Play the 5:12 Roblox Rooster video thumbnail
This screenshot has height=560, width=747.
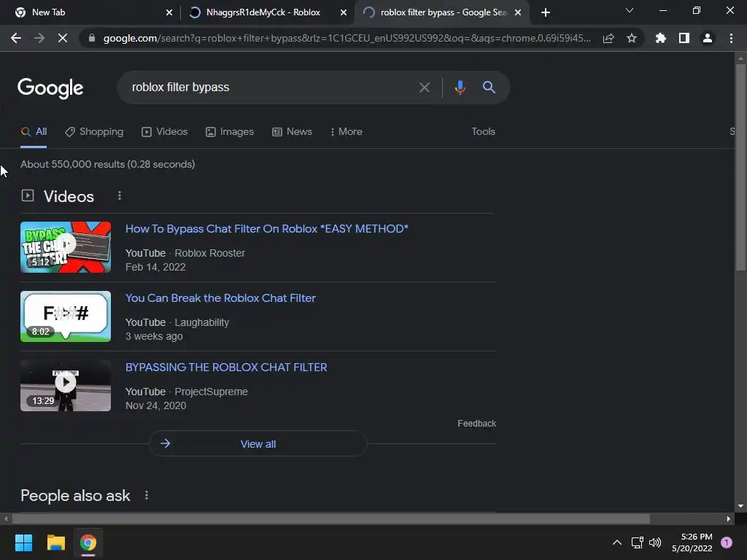(66, 247)
